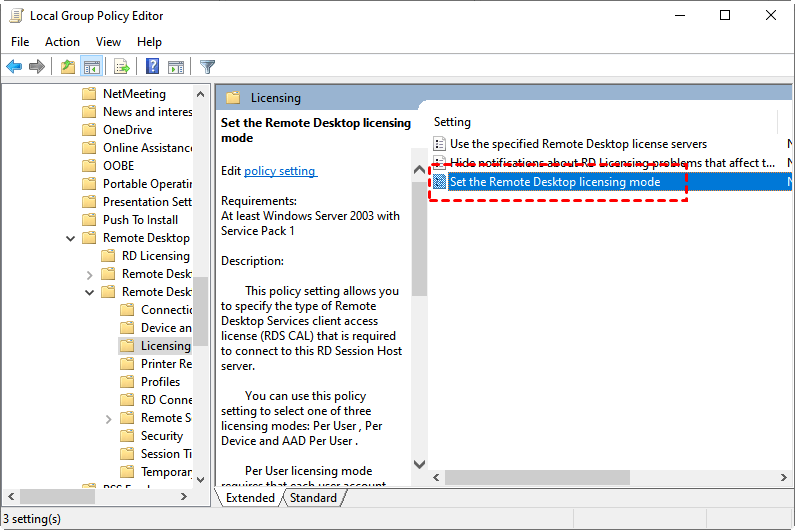The image size is (795, 530).
Task: Click Push To Install folder icon
Action: click(89, 220)
